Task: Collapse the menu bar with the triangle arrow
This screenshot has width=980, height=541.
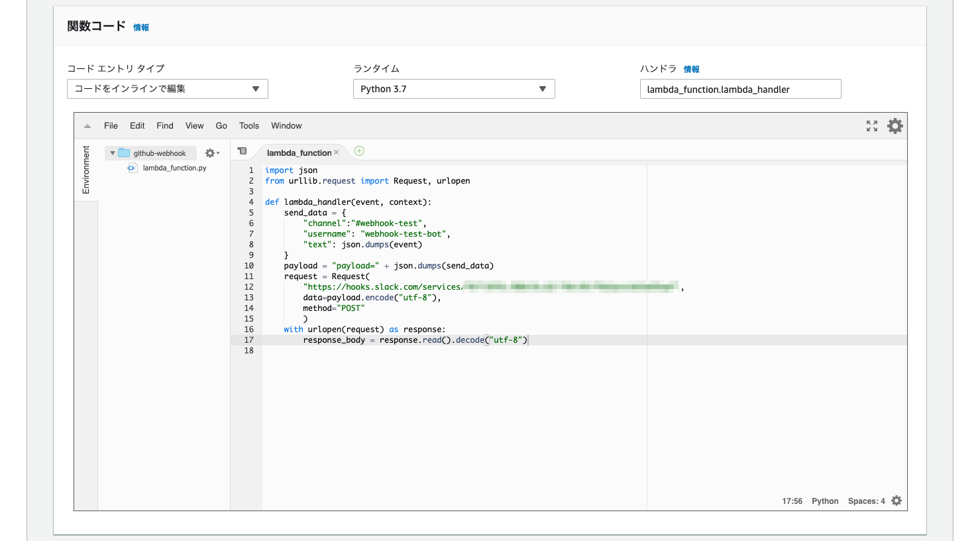Action: (86, 125)
